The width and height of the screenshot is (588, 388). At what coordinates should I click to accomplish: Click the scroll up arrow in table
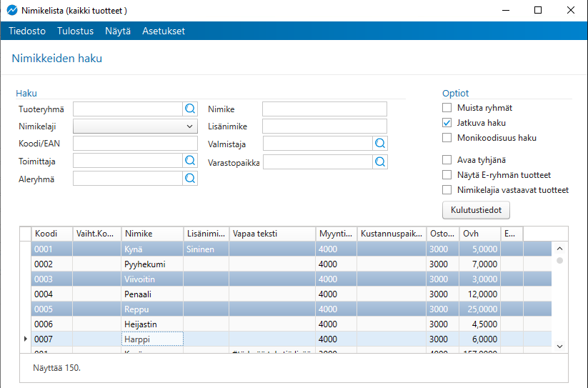(x=559, y=249)
